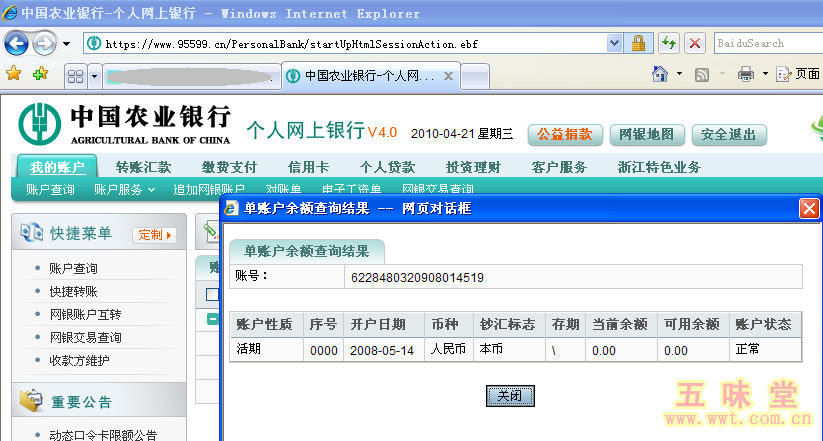Click the IE Back navigation arrow
This screenshot has height=441, width=823.
click(x=17, y=44)
